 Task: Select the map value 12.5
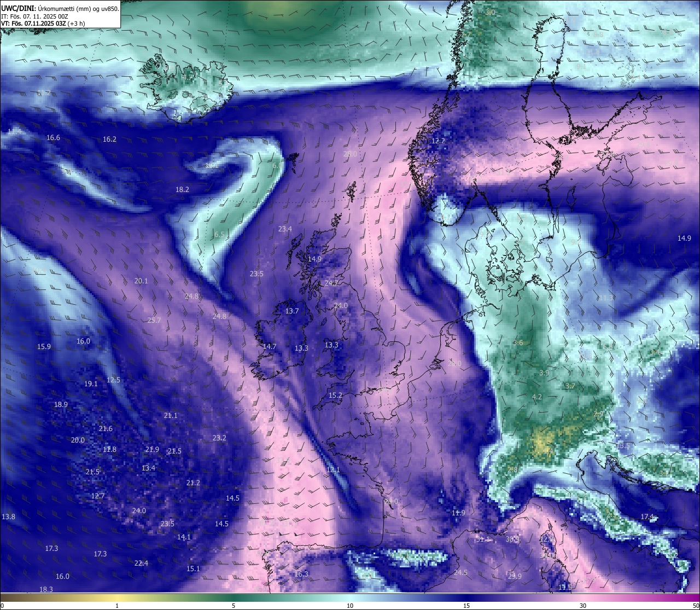113,380
